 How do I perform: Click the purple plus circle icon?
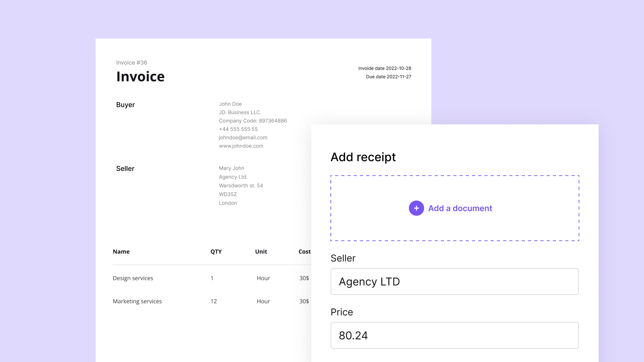point(416,208)
